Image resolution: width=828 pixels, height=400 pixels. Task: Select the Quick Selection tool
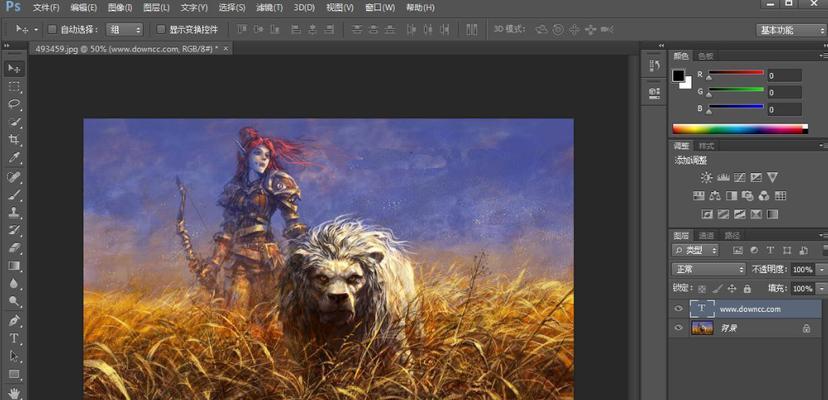14,123
